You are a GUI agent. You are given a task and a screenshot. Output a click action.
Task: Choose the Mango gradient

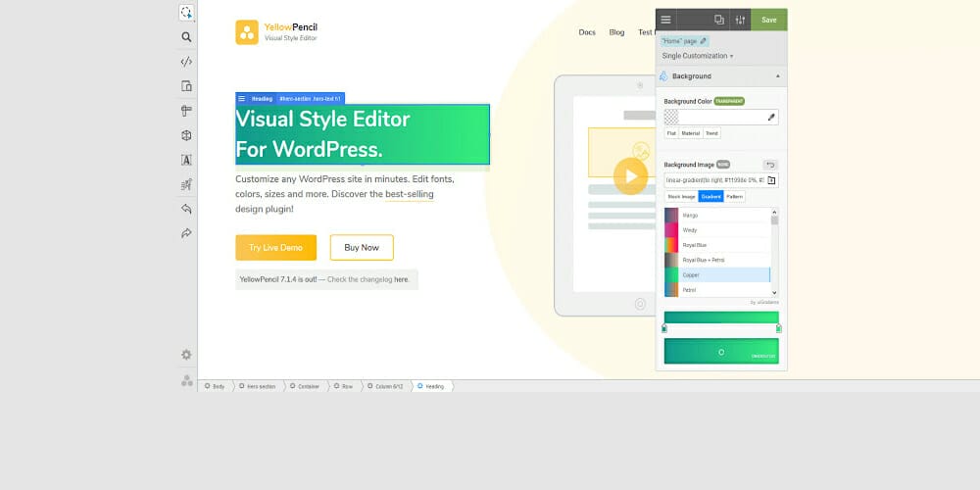(x=717, y=215)
